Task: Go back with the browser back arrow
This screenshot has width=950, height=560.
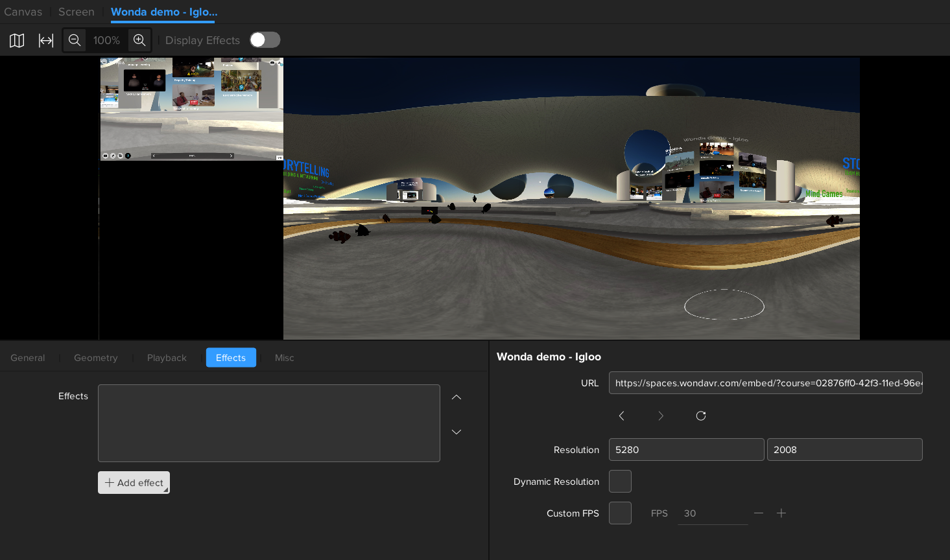Action: [x=621, y=416]
